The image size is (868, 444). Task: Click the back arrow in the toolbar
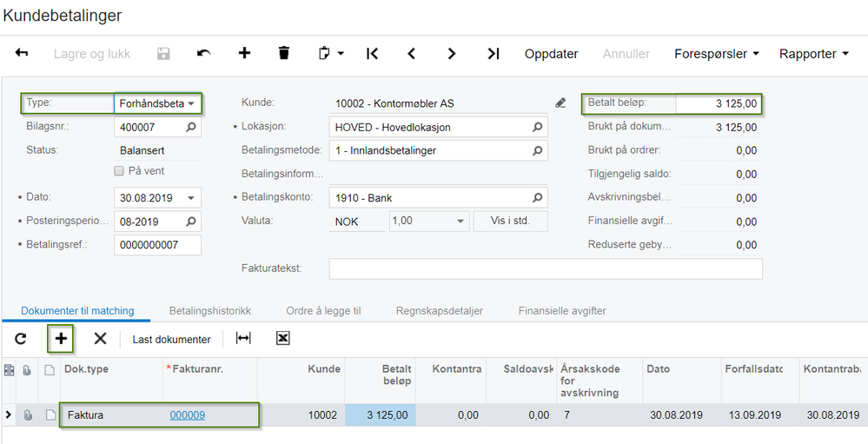[22, 53]
